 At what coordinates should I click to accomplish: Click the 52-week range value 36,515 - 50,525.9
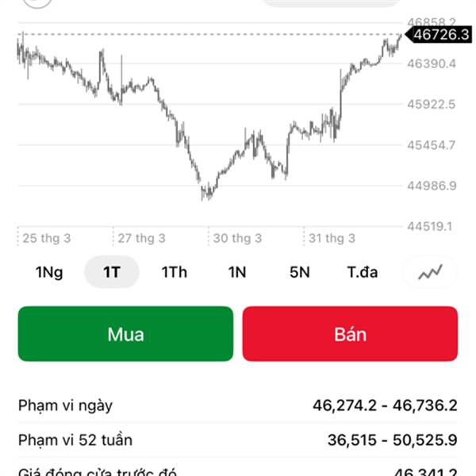coord(392,440)
